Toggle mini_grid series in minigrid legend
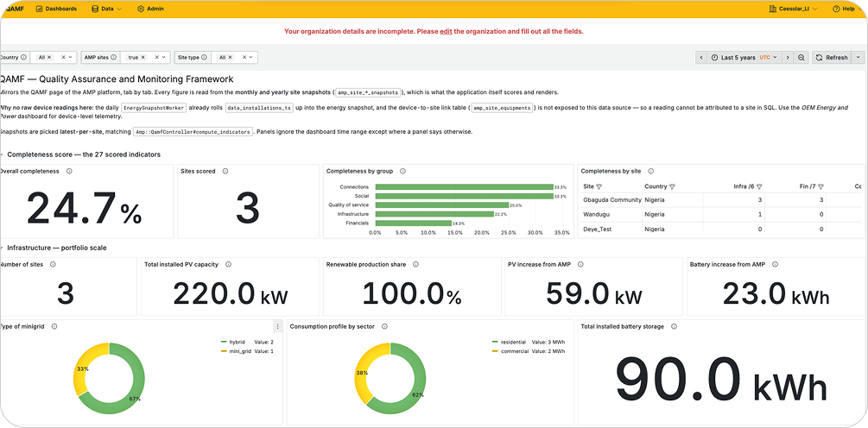Viewport: 868px width, 428px height. coord(238,351)
